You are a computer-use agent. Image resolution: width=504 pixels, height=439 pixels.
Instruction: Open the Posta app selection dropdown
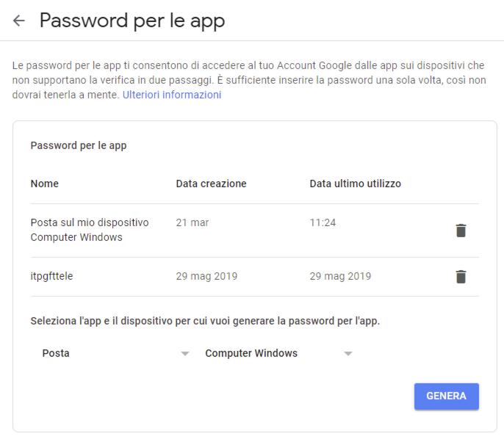(115, 353)
